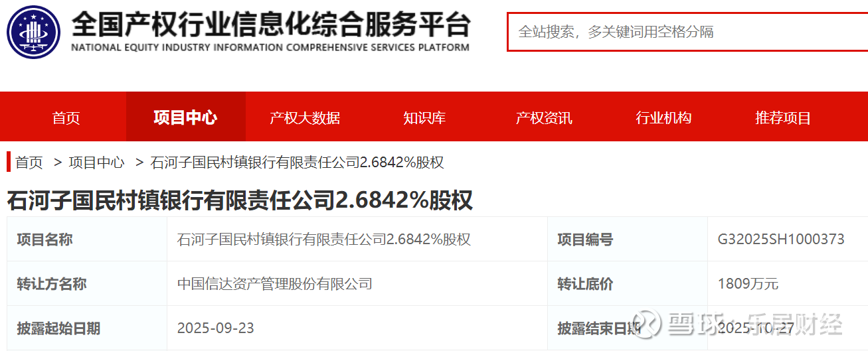Viewport: 868px width, 351px height.
Task: Click the platform's circular logo icon
Action: [x=33, y=32]
